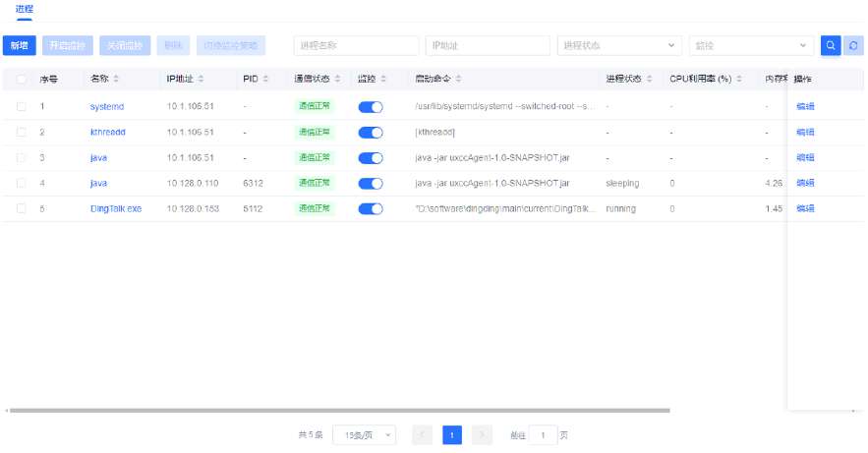Click the blue search magnifier icon
Image resolution: width=868 pixels, height=453 pixels.
tap(831, 46)
